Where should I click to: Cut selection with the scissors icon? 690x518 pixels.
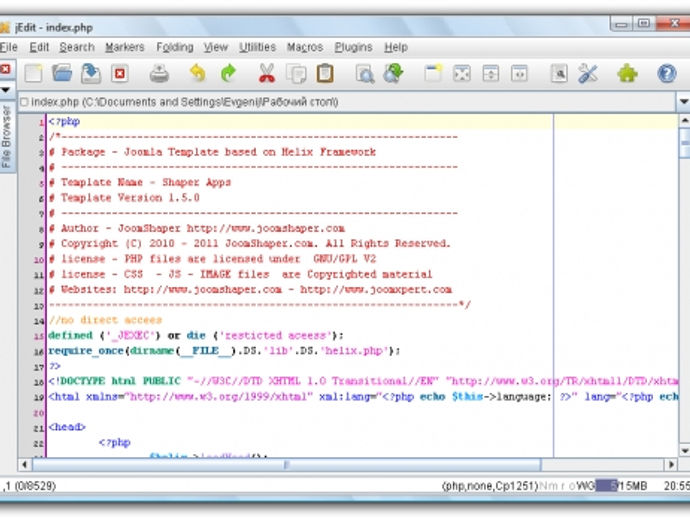click(x=267, y=73)
